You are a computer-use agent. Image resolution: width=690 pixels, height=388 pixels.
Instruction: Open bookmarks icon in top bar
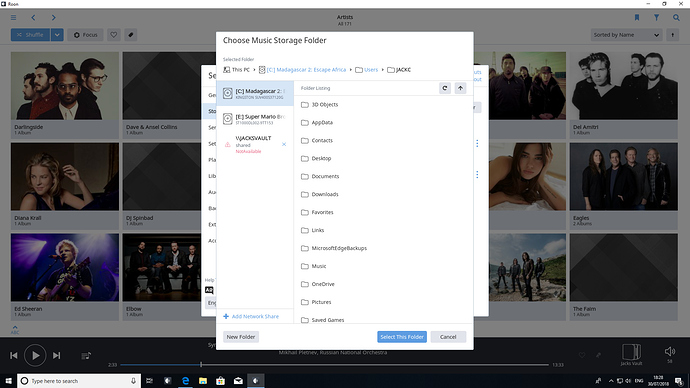(x=637, y=18)
